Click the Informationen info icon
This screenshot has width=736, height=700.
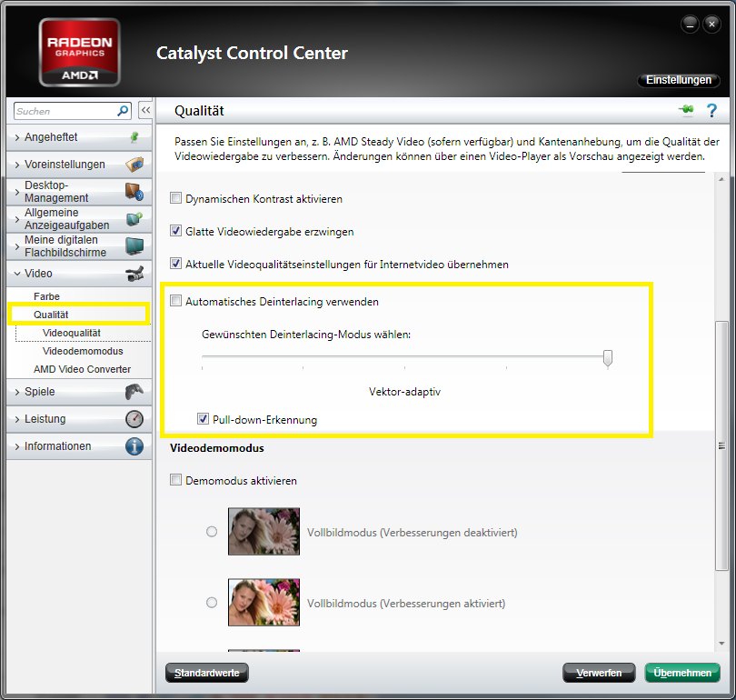point(134,446)
